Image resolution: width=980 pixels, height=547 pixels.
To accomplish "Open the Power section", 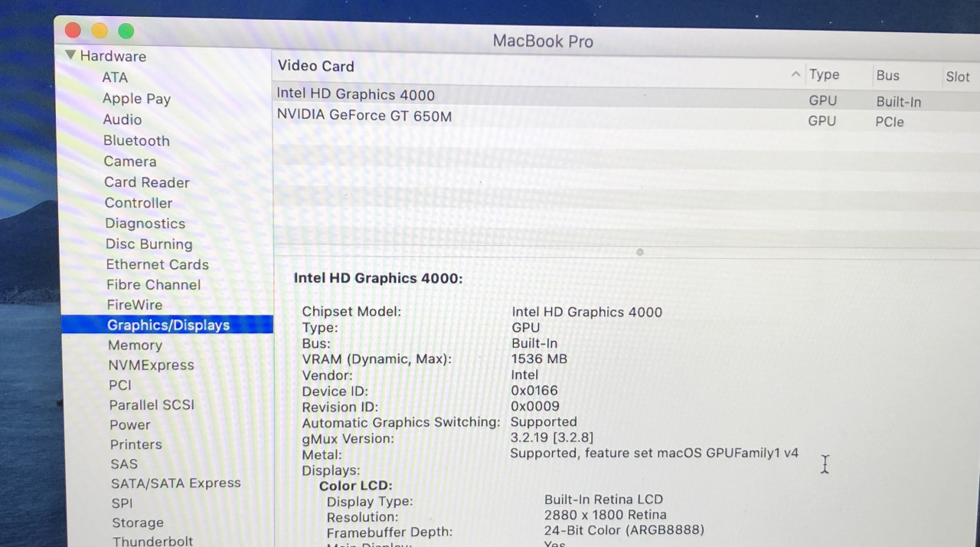I will pos(129,424).
